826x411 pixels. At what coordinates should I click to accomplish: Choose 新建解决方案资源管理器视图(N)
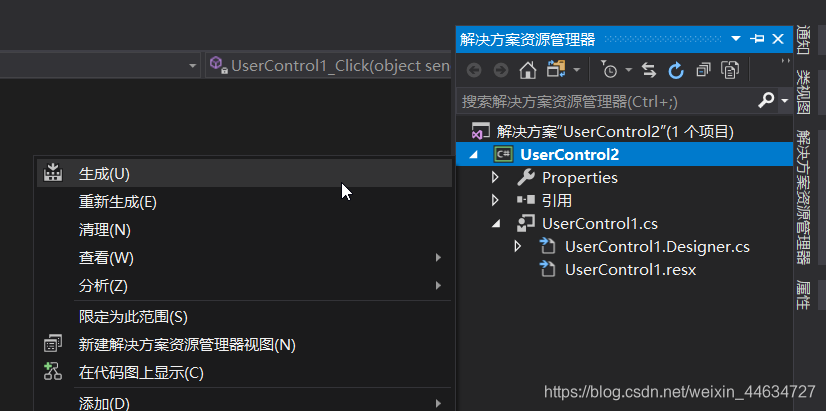point(244,345)
